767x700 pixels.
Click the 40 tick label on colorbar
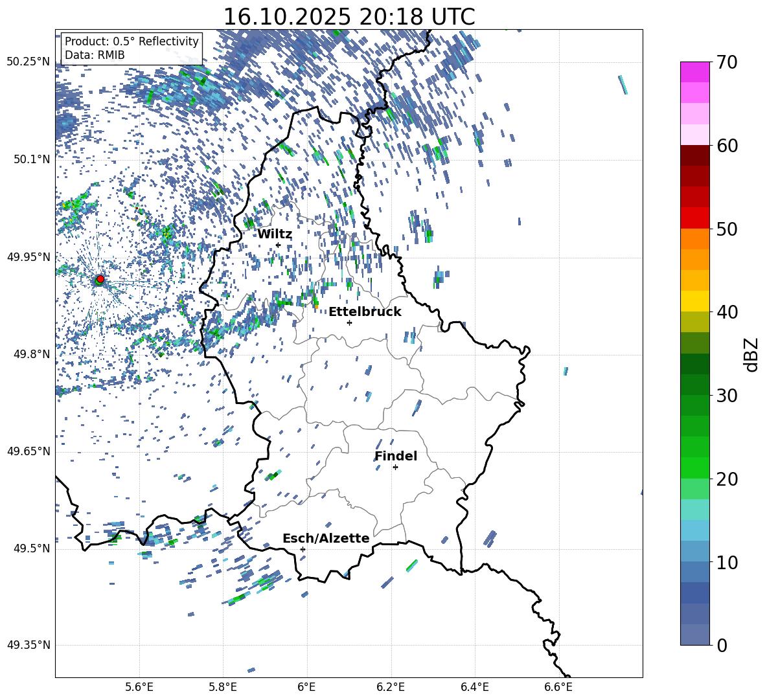pos(726,312)
